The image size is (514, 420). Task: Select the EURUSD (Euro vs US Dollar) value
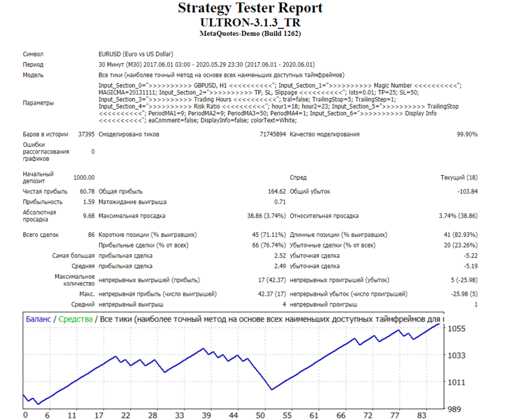[x=136, y=54]
